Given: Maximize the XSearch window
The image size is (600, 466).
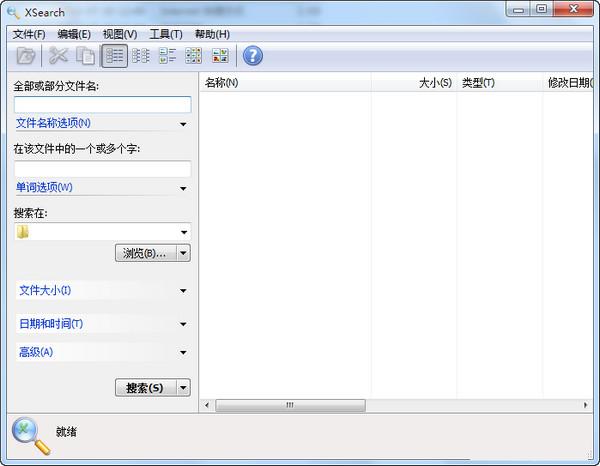Looking at the screenshot, I should (541, 10).
